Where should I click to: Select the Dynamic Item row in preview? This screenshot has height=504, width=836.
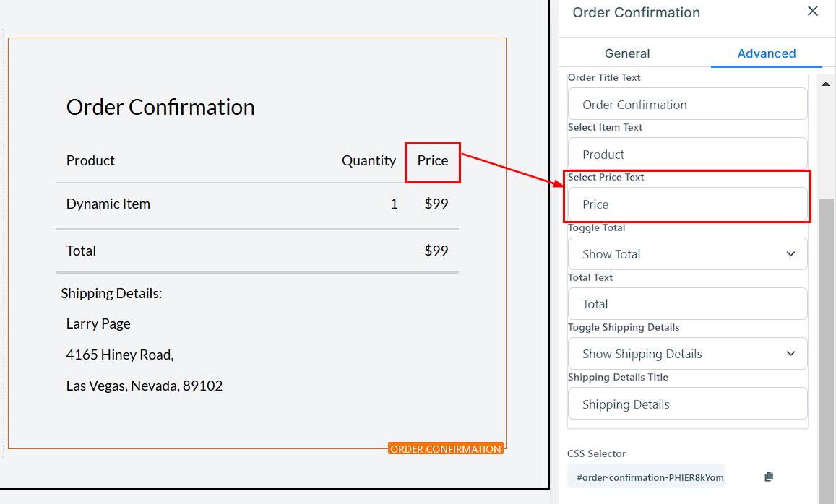click(108, 204)
